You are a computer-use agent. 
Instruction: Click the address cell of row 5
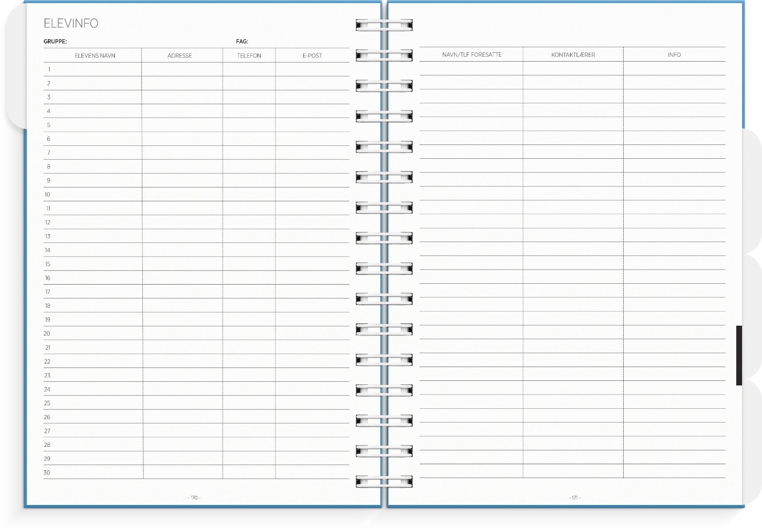click(182, 125)
